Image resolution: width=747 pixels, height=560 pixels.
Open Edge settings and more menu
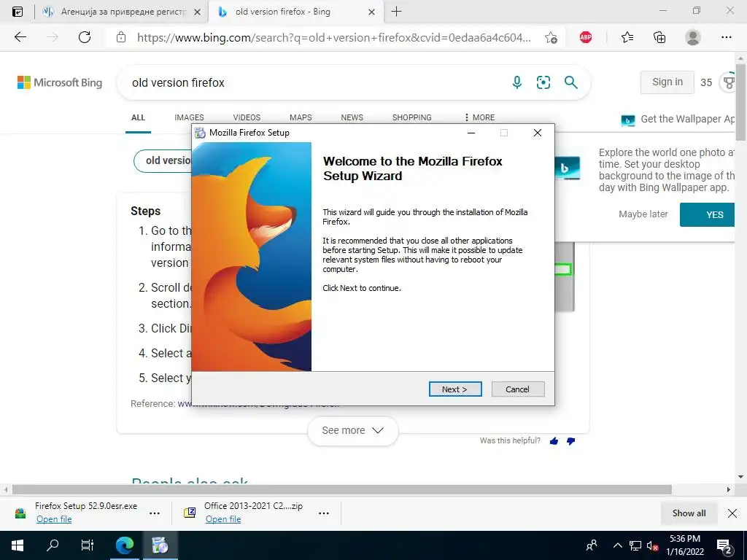click(726, 37)
